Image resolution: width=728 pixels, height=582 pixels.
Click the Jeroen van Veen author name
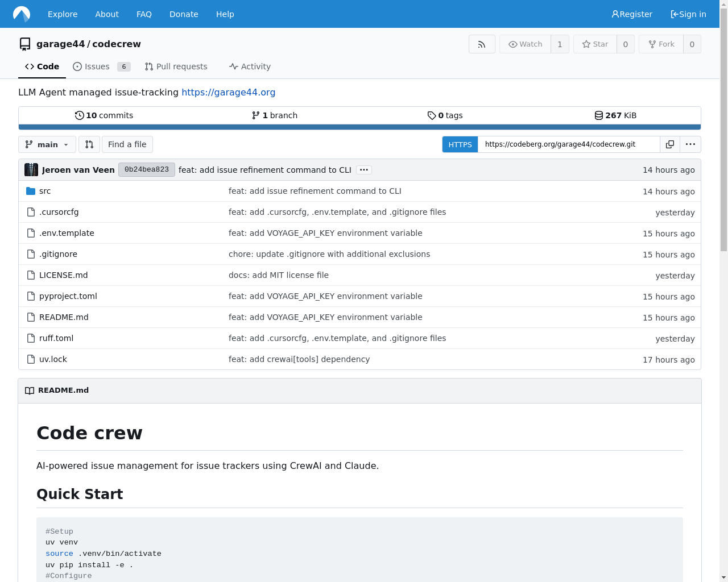pos(78,170)
